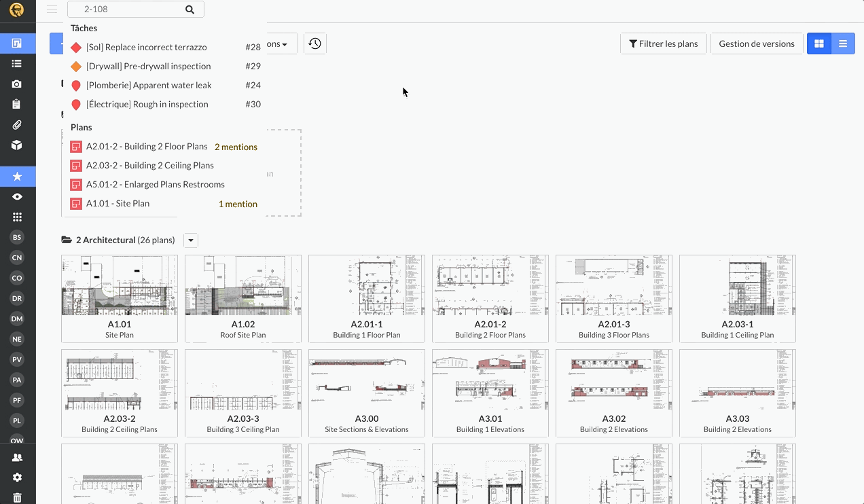Open the A3.03 Building 2 Elevations thumbnail

coord(738,393)
